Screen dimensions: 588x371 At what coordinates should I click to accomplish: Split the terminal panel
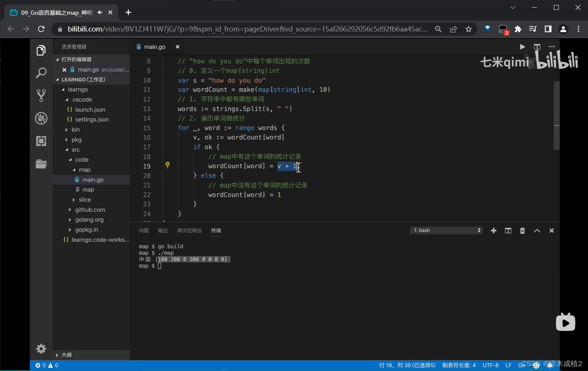click(508, 231)
